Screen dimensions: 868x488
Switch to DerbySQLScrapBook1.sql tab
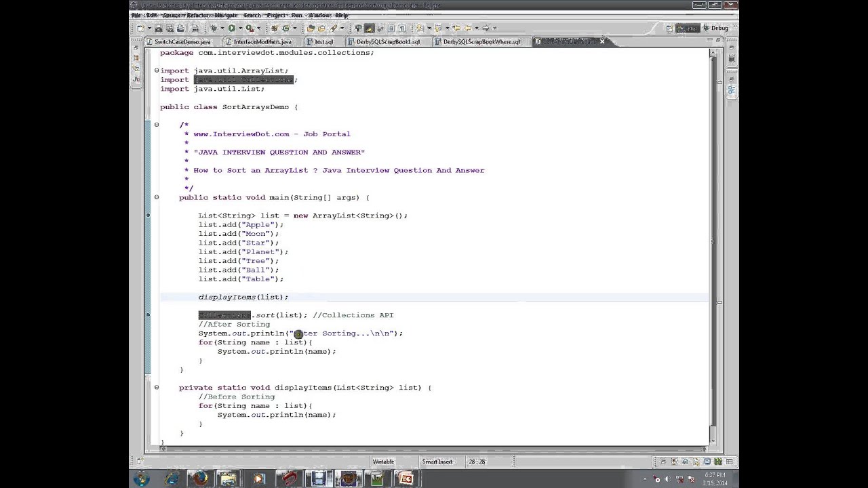pyautogui.click(x=388, y=42)
